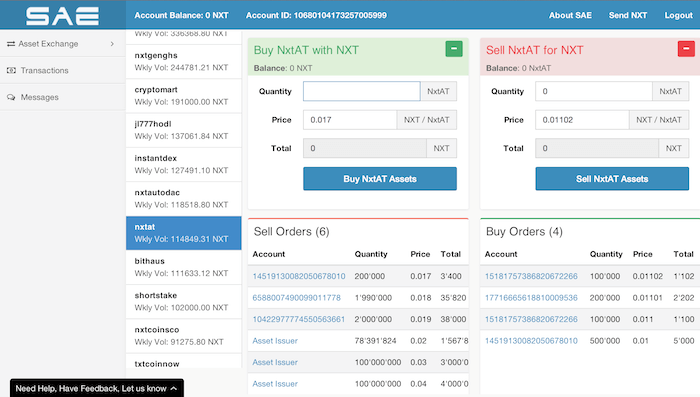Open the Transactions menu item

[62, 71]
